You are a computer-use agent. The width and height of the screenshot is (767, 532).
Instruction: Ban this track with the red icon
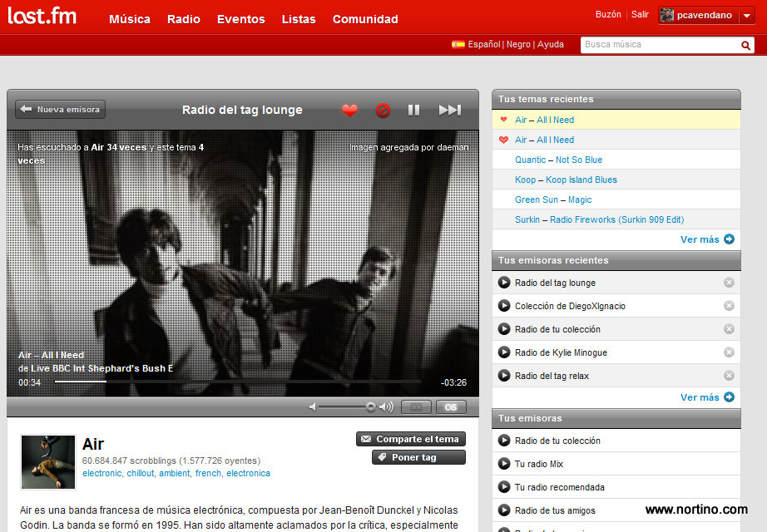[383, 110]
